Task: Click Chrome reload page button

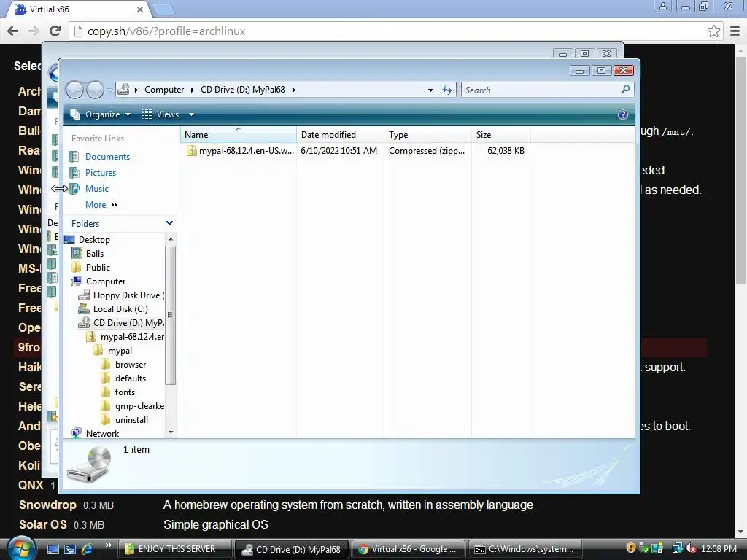Action: coord(55,31)
